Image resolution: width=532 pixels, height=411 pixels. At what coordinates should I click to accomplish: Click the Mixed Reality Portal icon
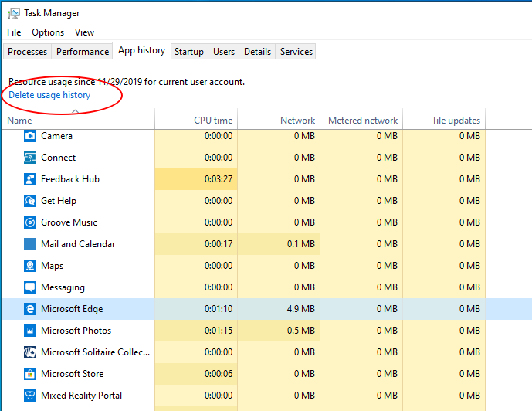[x=30, y=396]
